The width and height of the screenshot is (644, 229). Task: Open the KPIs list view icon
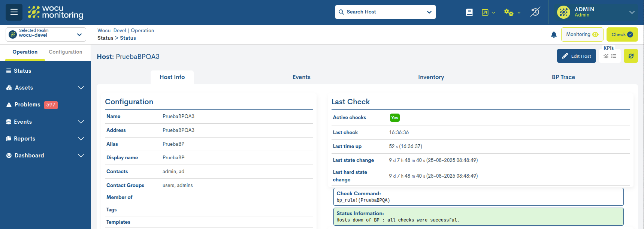pyautogui.click(x=614, y=56)
